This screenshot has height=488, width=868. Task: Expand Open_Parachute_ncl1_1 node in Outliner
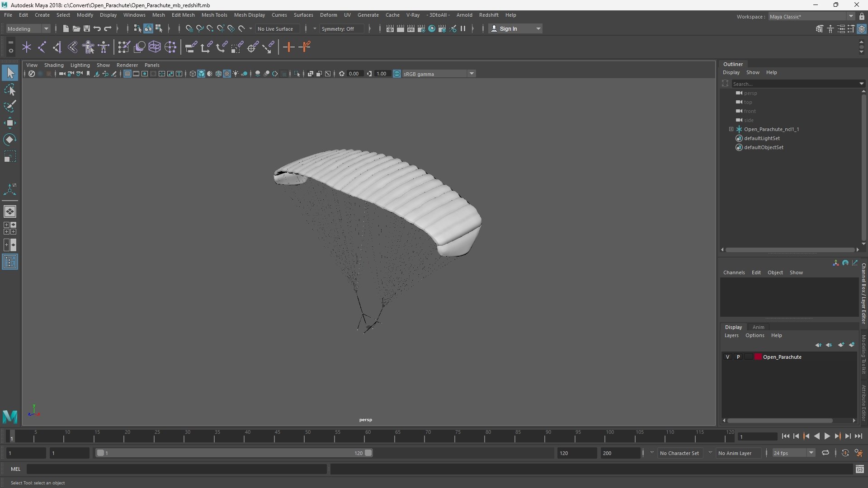click(x=731, y=129)
